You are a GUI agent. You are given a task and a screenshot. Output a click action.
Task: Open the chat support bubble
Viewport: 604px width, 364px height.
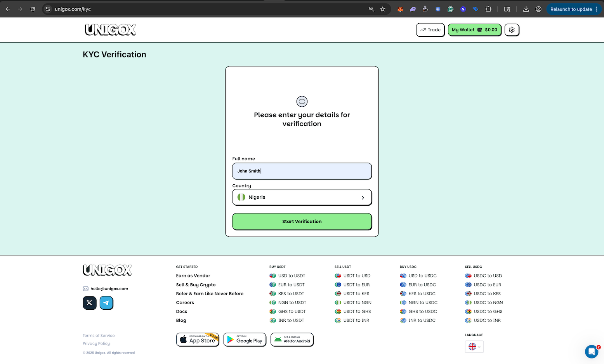[592, 352]
